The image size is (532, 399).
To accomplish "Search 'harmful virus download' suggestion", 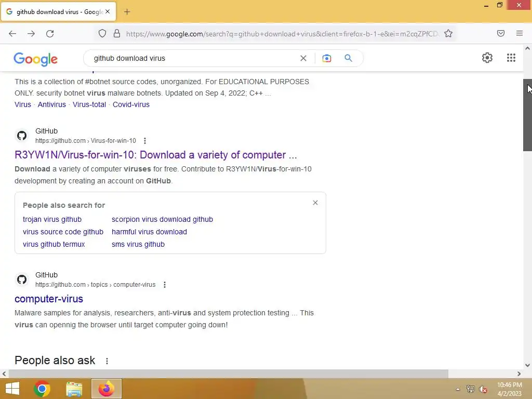I will (x=149, y=232).
